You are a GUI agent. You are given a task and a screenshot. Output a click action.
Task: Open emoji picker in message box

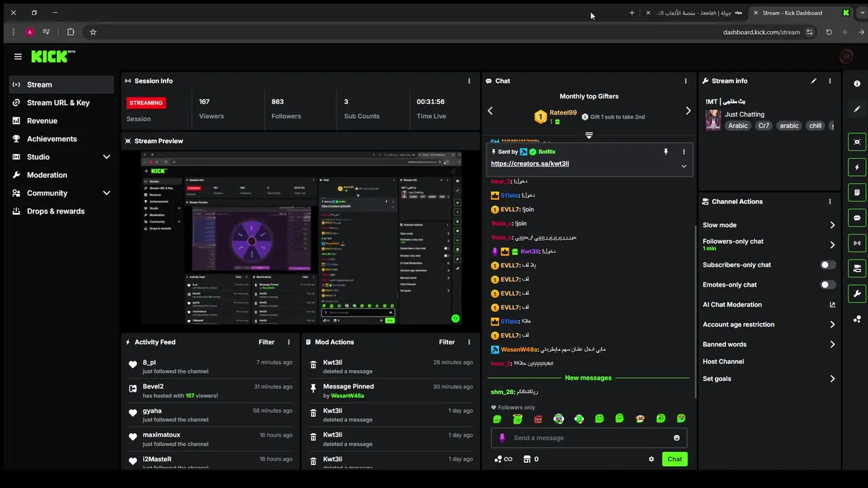(677, 438)
